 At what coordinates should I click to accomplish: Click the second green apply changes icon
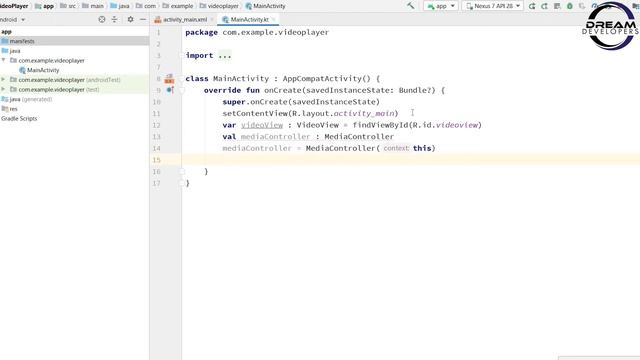pyautogui.click(x=544, y=6)
